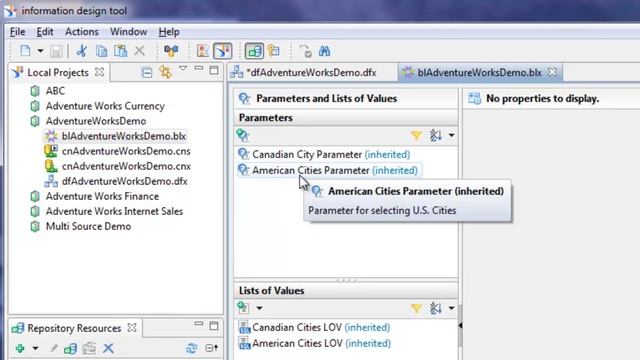Select Multi Source Demo project

point(88,227)
